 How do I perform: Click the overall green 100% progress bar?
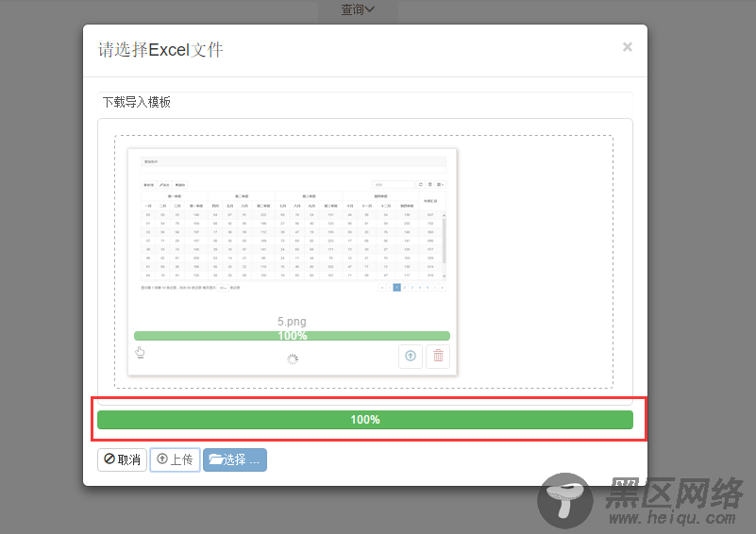pos(365,420)
